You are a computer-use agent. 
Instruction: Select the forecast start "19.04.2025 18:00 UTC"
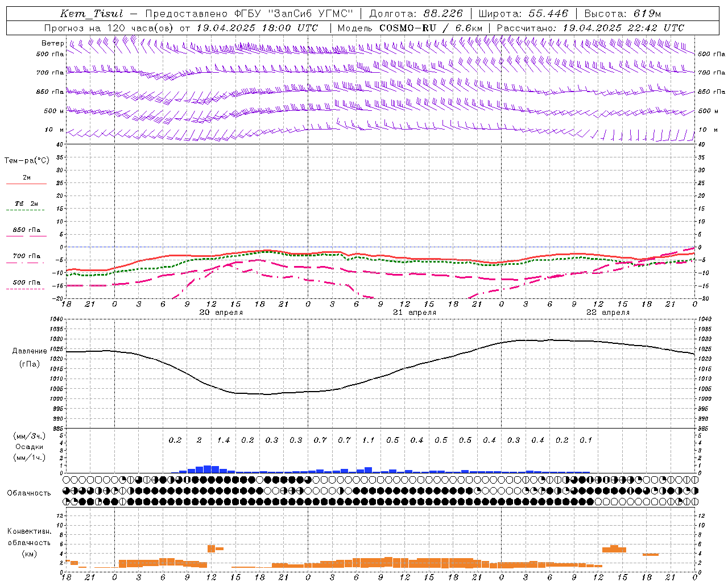257,28
